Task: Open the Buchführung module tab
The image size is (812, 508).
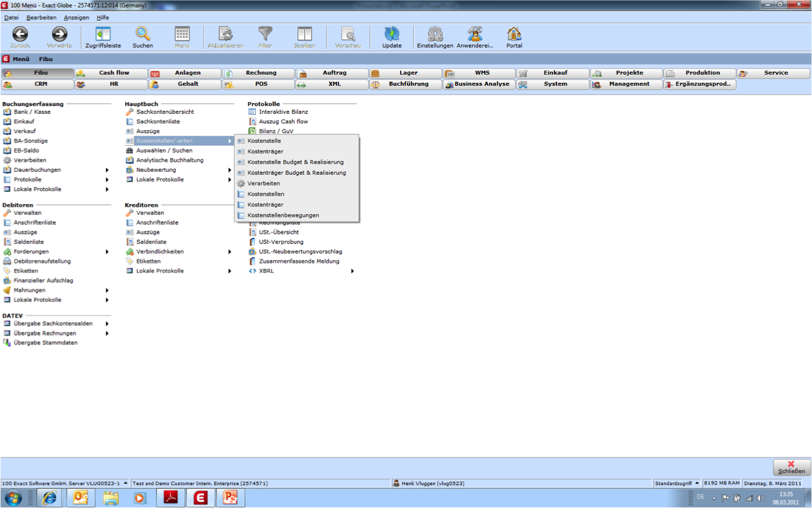Action: (x=406, y=84)
